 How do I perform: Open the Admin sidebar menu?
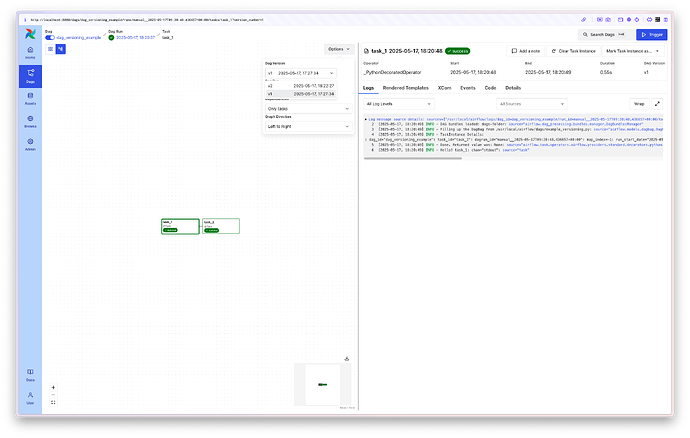[x=30, y=143]
